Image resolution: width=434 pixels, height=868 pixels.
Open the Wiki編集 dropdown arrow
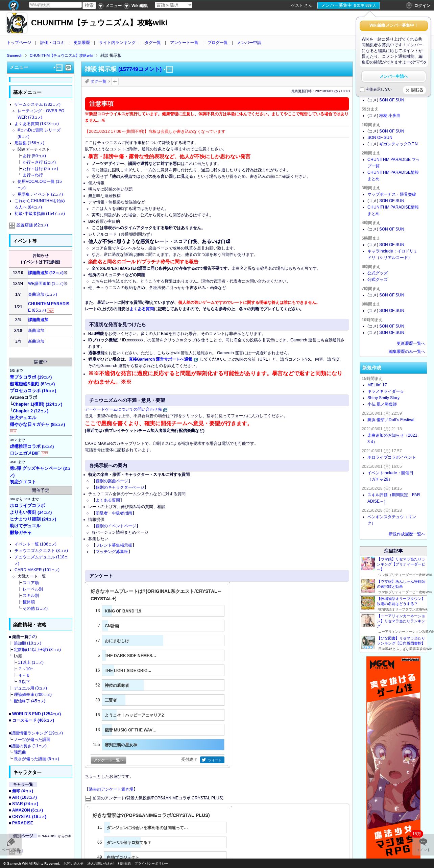pos(126,6)
